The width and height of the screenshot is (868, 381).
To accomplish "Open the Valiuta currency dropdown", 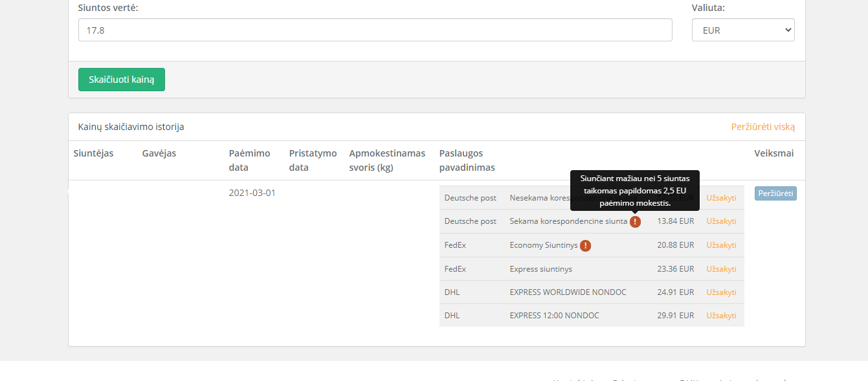I will click(743, 30).
